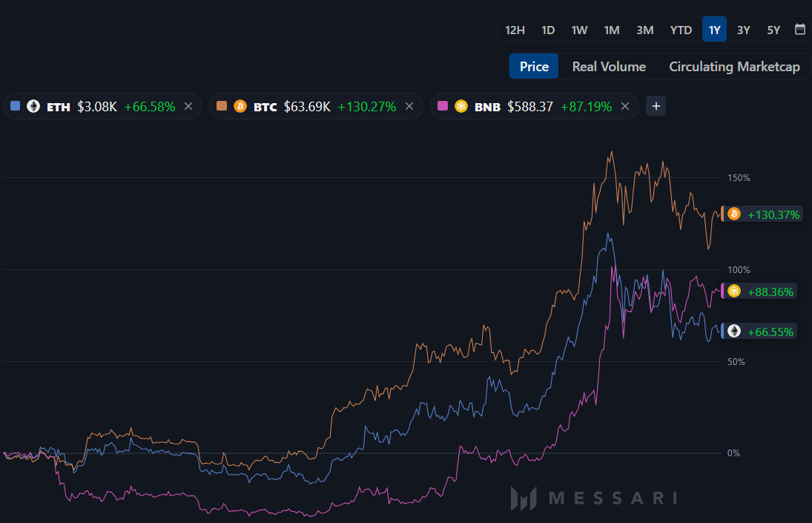Screen dimensions: 812x523
Task: Select the 1M time range
Action: [612, 30]
